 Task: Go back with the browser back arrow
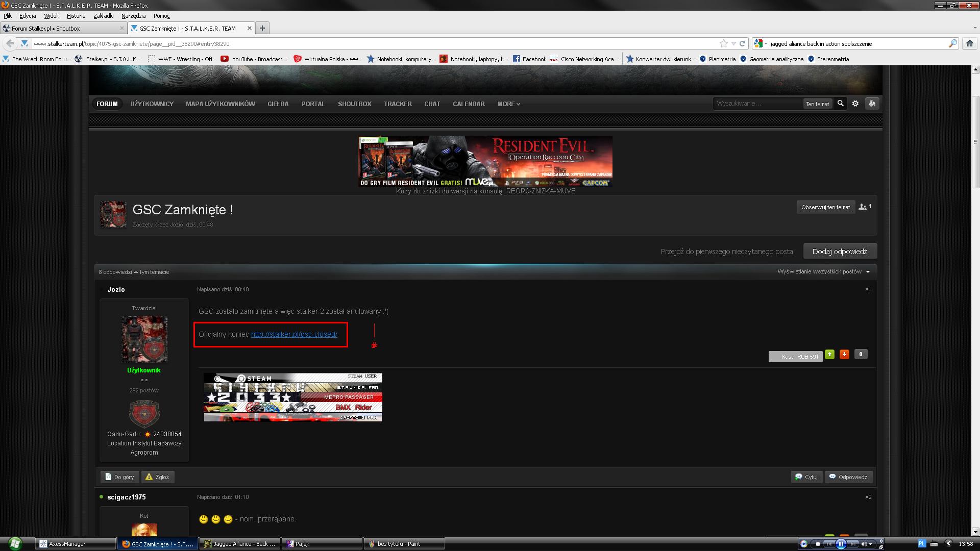click(x=10, y=43)
